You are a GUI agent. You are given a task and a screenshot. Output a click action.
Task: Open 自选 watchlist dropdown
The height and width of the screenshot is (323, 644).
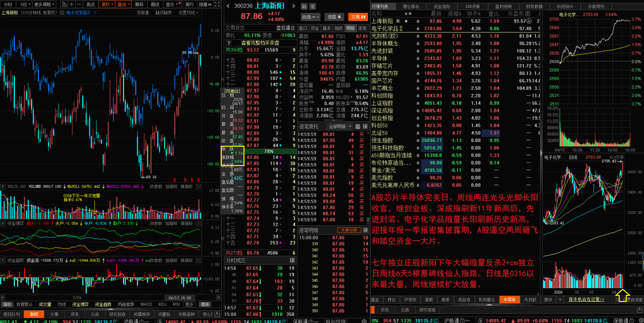pyautogui.click(x=310, y=17)
